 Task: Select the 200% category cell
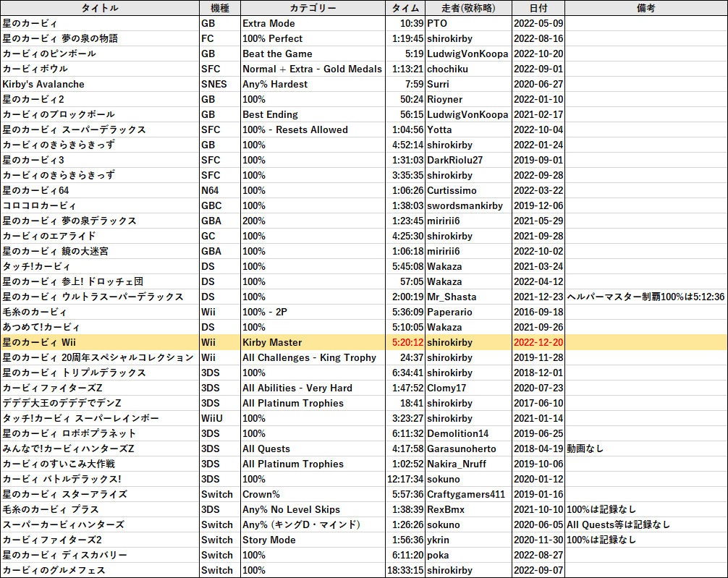coord(313,221)
